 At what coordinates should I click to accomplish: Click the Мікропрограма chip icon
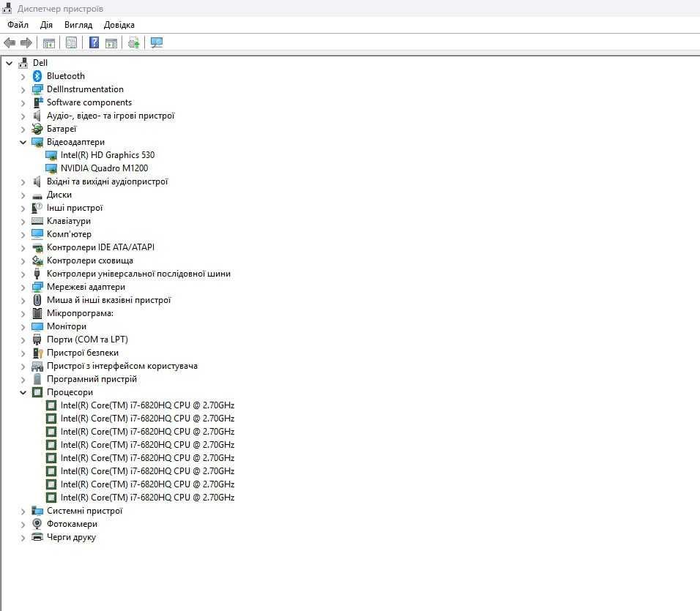click(x=37, y=313)
